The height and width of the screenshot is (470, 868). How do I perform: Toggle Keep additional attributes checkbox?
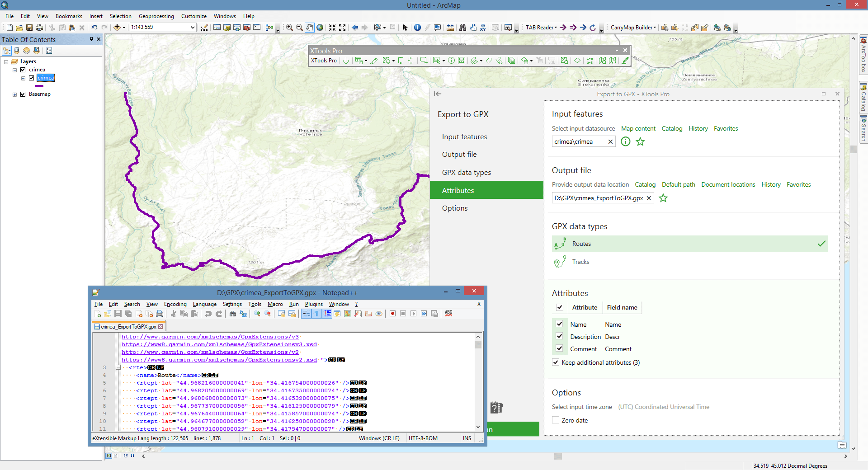(556, 362)
